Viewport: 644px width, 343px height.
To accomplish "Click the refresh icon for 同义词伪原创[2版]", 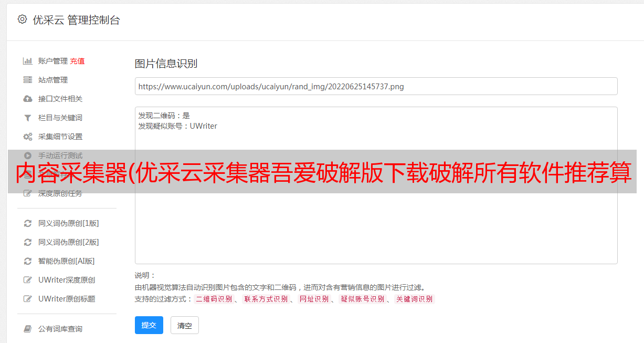I will 28,242.
